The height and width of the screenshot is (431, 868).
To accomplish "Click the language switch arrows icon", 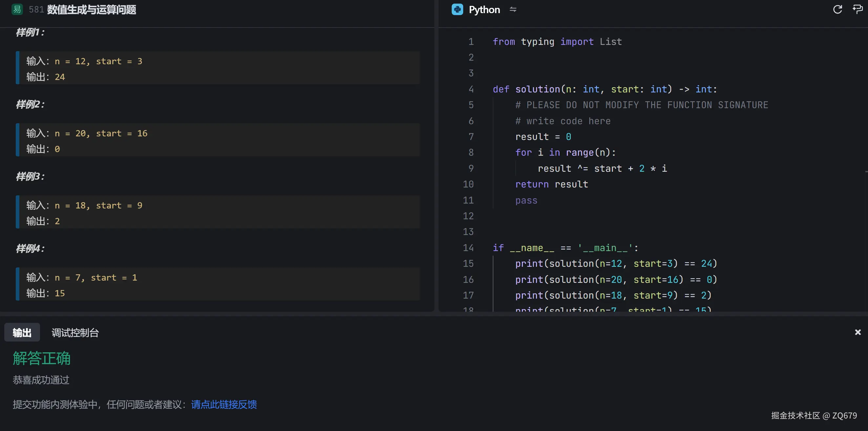I will [x=513, y=10].
